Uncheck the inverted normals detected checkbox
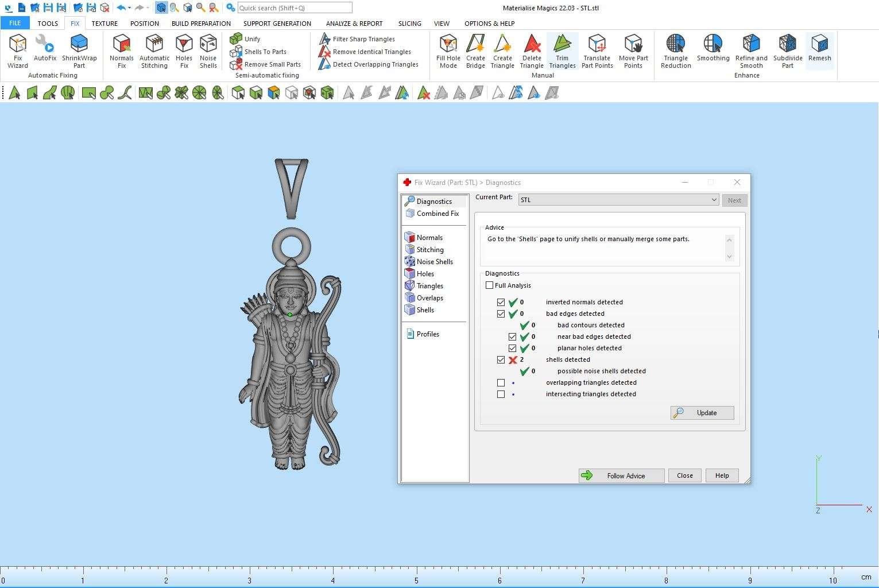The height and width of the screenshot is (588, 879). point(501,303)
